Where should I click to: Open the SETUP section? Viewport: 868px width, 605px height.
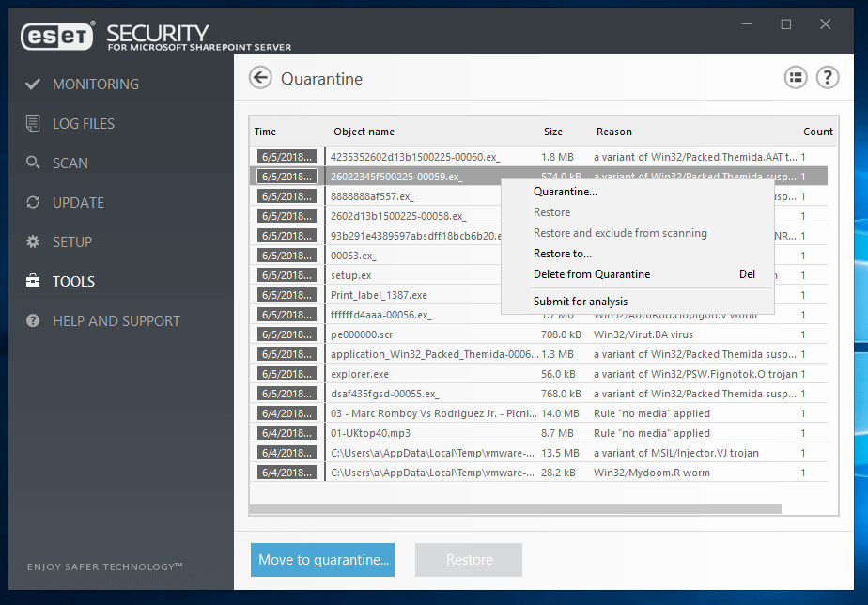point(72,241)
